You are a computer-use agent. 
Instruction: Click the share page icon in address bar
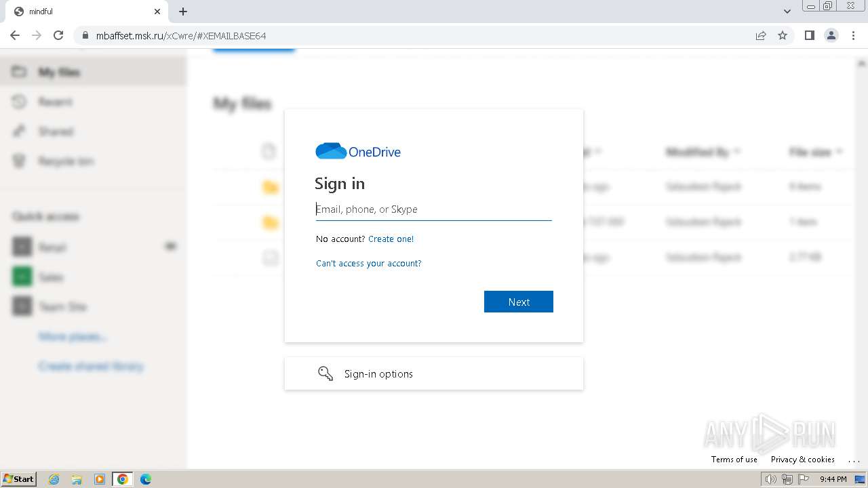[761, 35]
